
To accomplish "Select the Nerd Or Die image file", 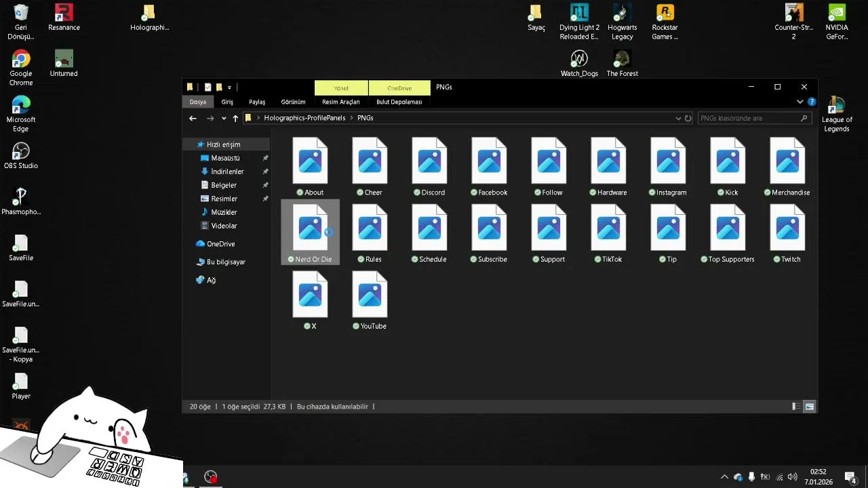I will (310, 233).
